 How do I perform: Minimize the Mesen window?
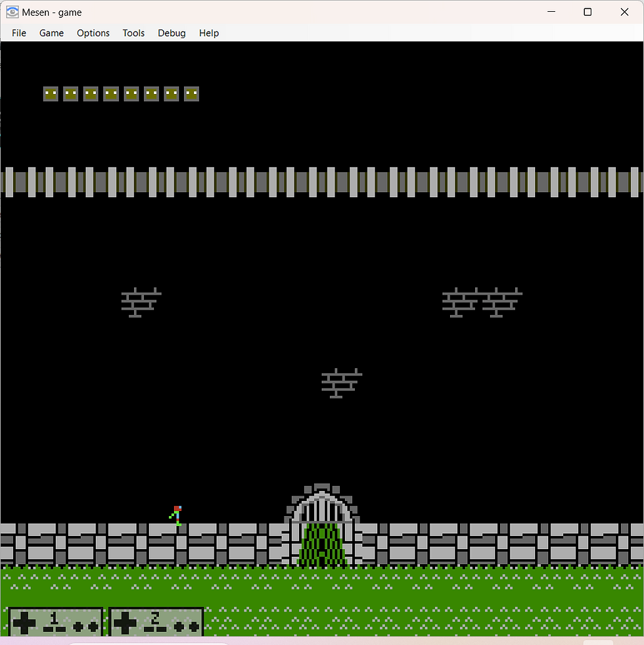point(551,12)
